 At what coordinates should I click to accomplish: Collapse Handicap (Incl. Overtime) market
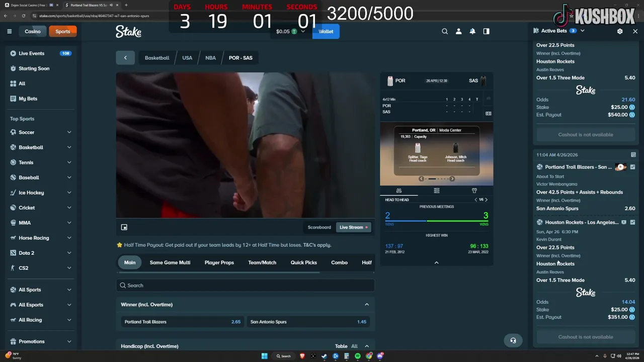pos(367,346)
